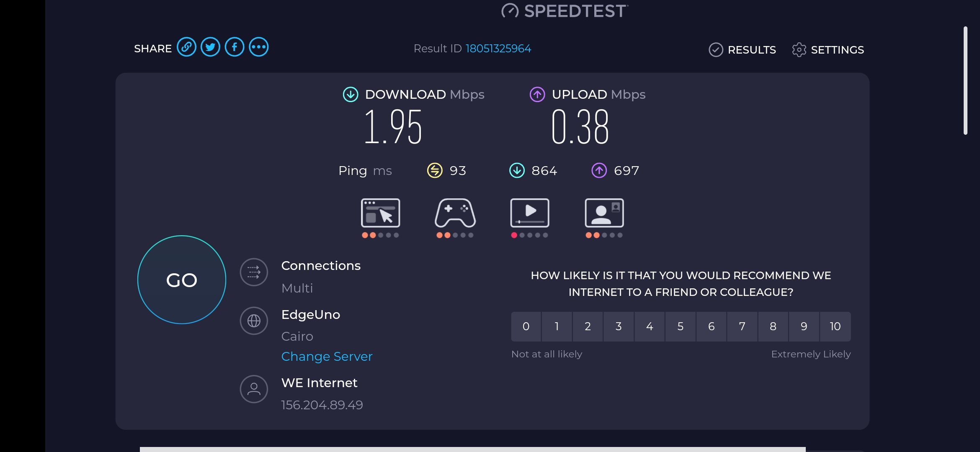This screenshot has height=452, width=980.
Task: Click the download speed value 1.95
Action: 393,126
